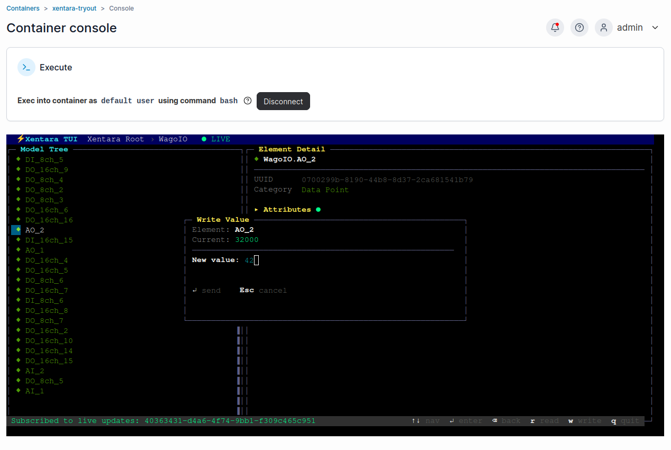This screenshot has height=450, width=671.
Task: Select DO_16ch_9 in the model tree
Action: point(47,169)
